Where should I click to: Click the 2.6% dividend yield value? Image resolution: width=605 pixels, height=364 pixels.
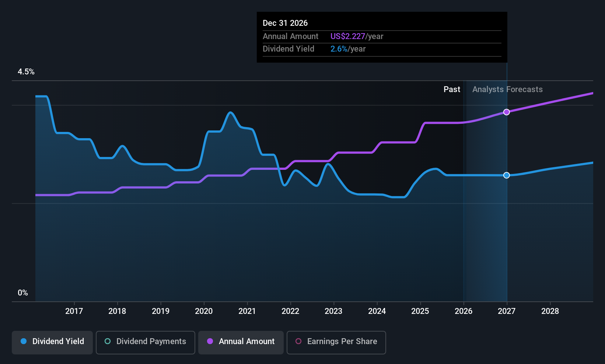(339, 49)
